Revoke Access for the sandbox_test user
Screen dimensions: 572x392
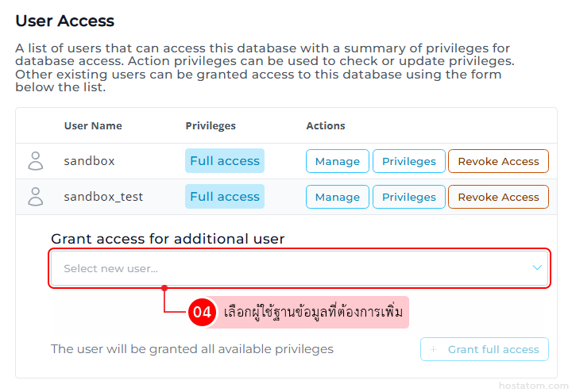tap(498, 197)
